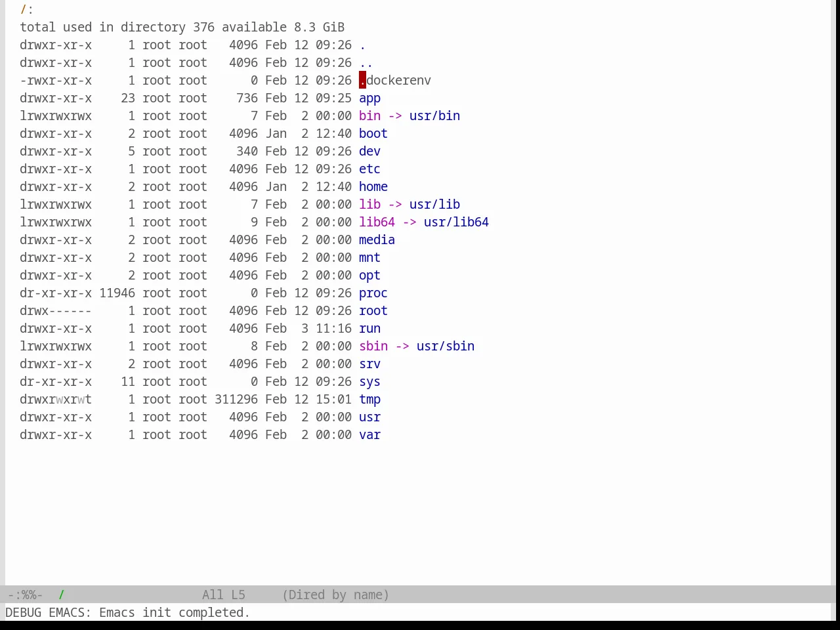The height and width of the screenshot is (630, 840).
Task: Open the media directory
Action: pyautogui.click(x=377, y=240)
